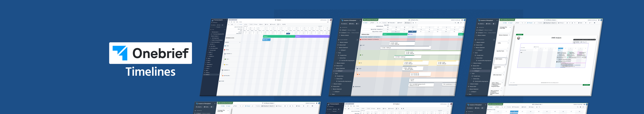The image size is (644, 114).
Task: Open Timescales dropdown in Timeline 2 toolbar
Action: (x=273, y=24)
